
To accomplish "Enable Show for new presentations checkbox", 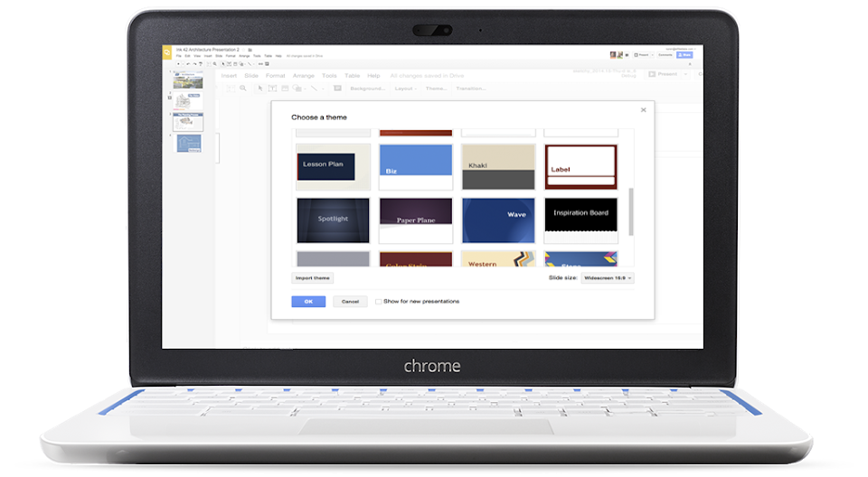I will (379, 302).
